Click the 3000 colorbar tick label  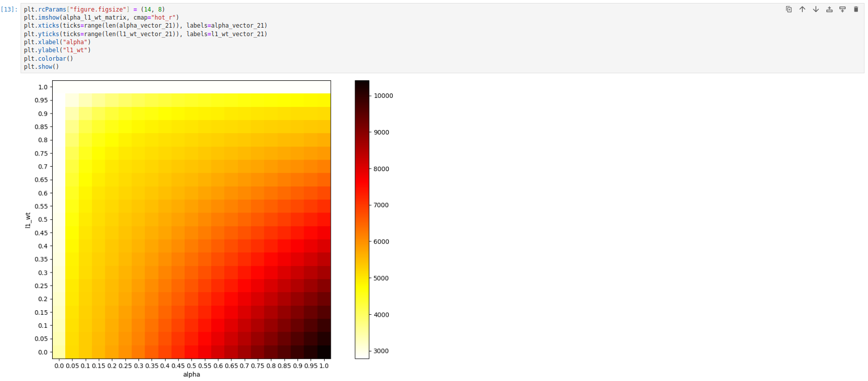[x=381, y=351]
